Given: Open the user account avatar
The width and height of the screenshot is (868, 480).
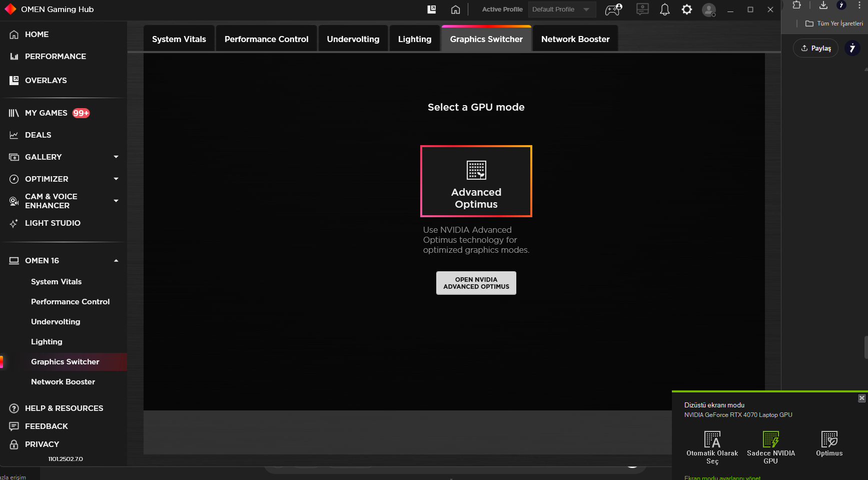Looking at the screenshot, I should point(709,10).
